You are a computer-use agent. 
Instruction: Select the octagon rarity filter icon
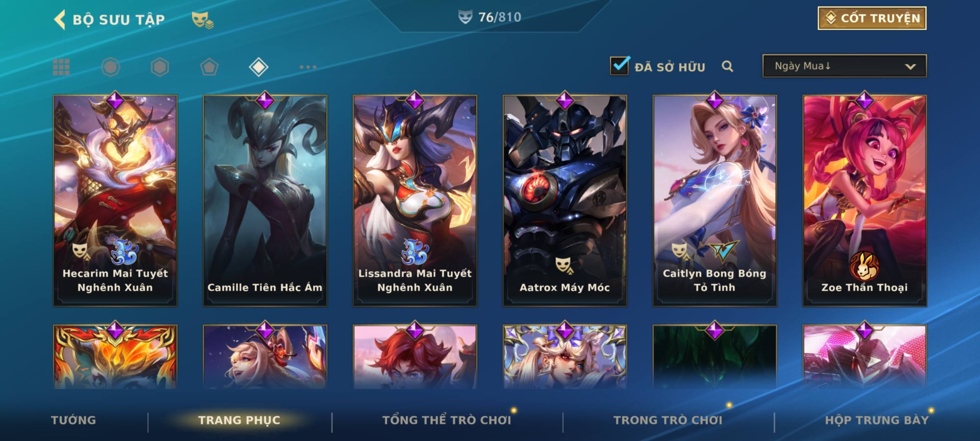[111, 67]
